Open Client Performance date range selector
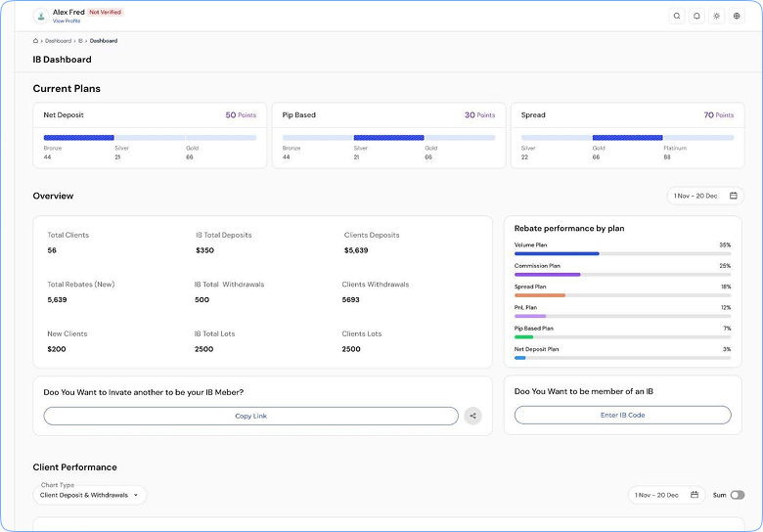The height and width of the screenshot is (532, 763). click(666, 495)
